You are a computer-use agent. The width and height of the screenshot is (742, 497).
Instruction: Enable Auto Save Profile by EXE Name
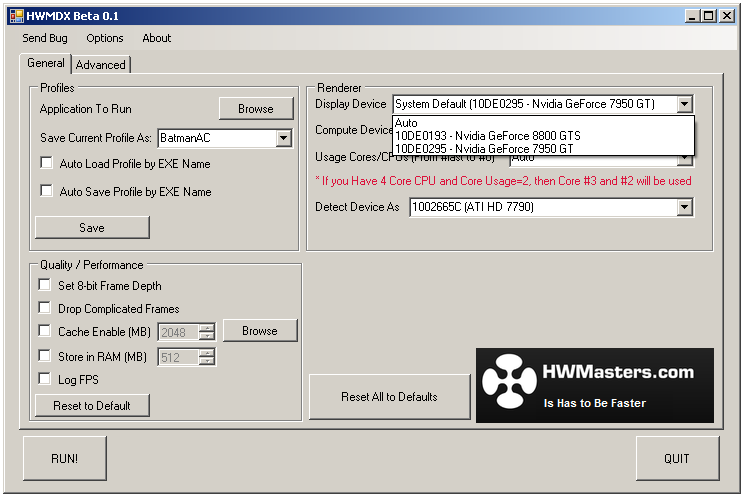(46, 191)
